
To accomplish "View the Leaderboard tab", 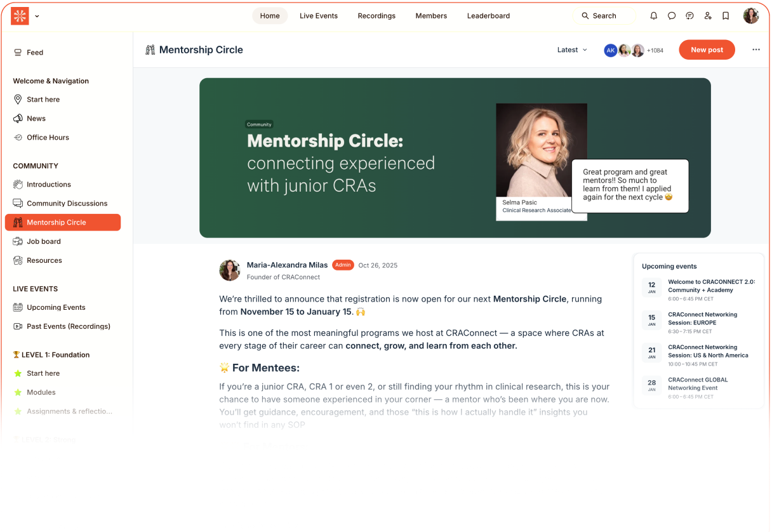I will pos(488,16).
